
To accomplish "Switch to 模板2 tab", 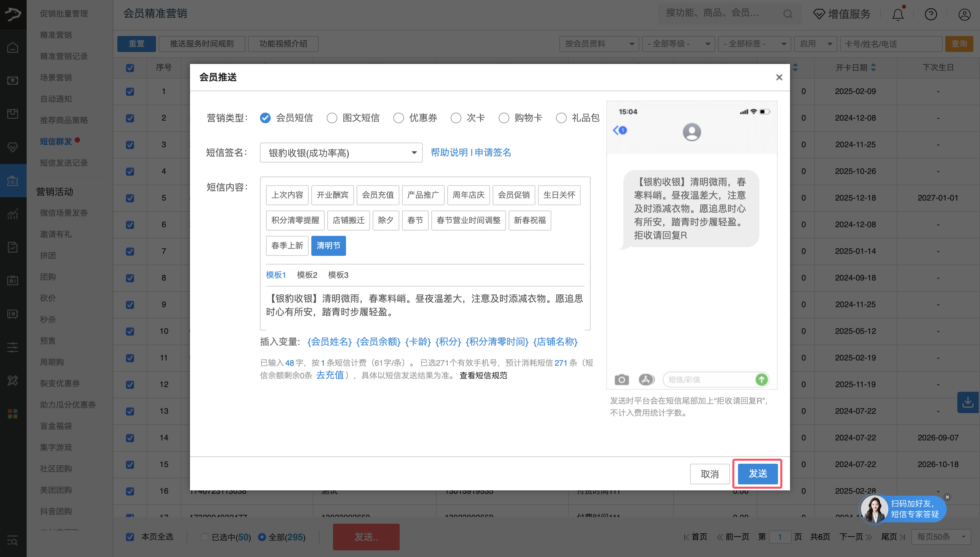I will (307, 275).
